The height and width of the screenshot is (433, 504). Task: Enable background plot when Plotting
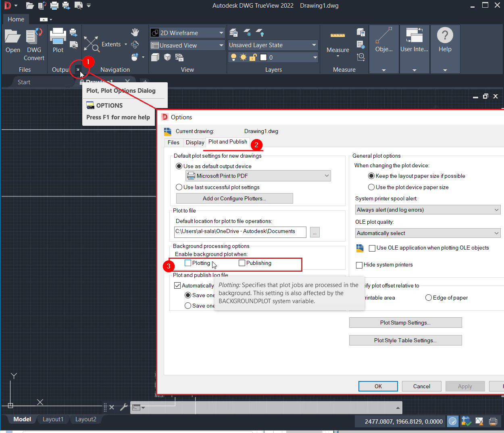[x=187, y=262]
